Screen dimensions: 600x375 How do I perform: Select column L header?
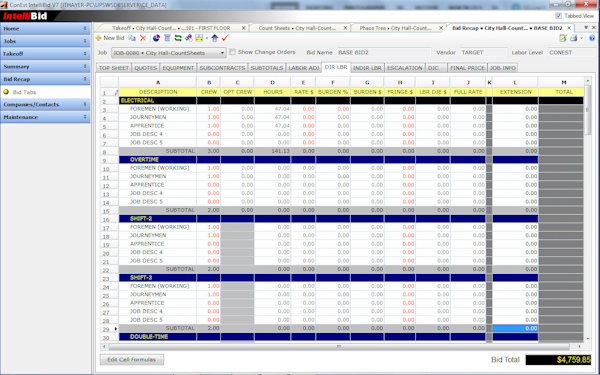coord(515,82)
